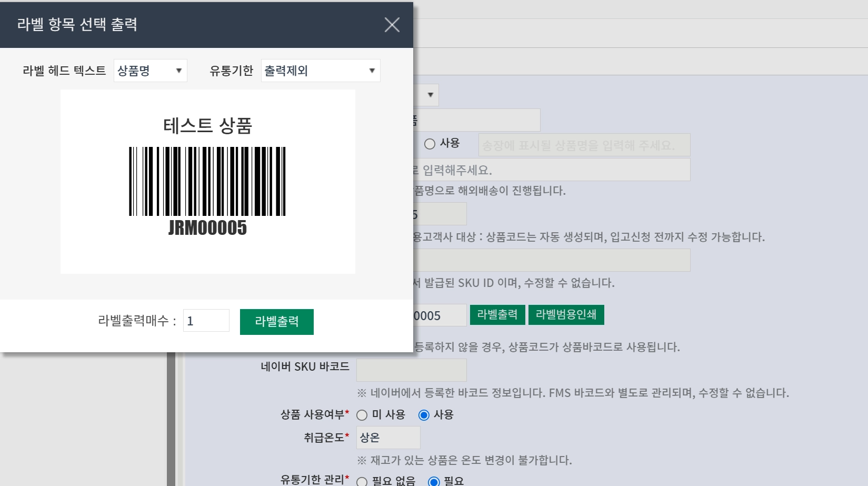Open the 유통기한 dropdown showing 출력제외
The width and height of the screenshot is (868, 486).
tap(321, 71)
